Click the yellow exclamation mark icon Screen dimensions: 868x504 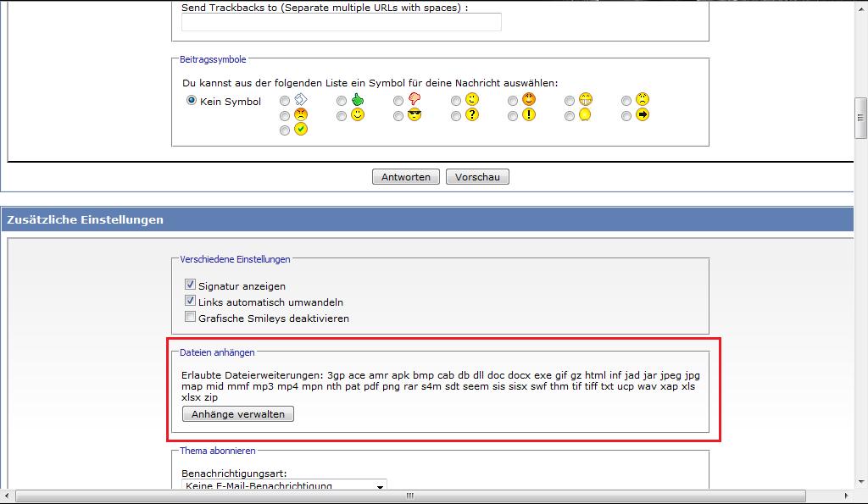click(x=529, y=115)
